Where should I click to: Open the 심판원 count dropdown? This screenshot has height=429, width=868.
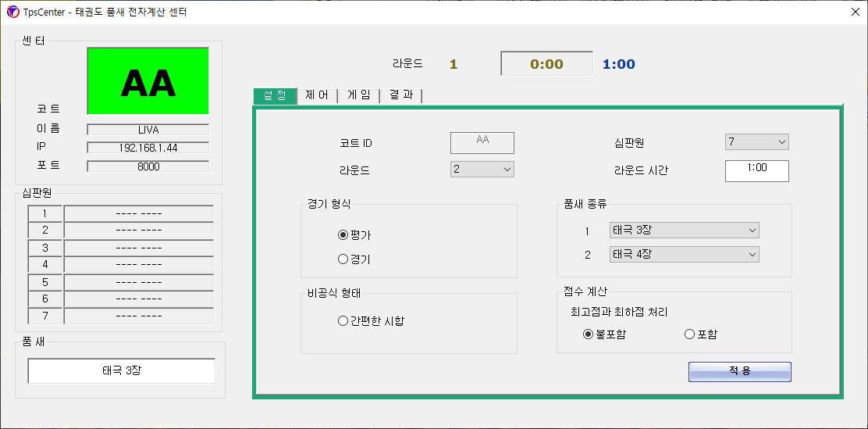click(757, 142)
